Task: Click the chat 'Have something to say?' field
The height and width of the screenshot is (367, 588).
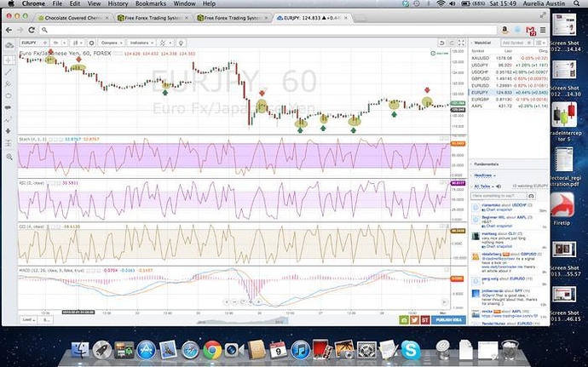Action: 499,196
